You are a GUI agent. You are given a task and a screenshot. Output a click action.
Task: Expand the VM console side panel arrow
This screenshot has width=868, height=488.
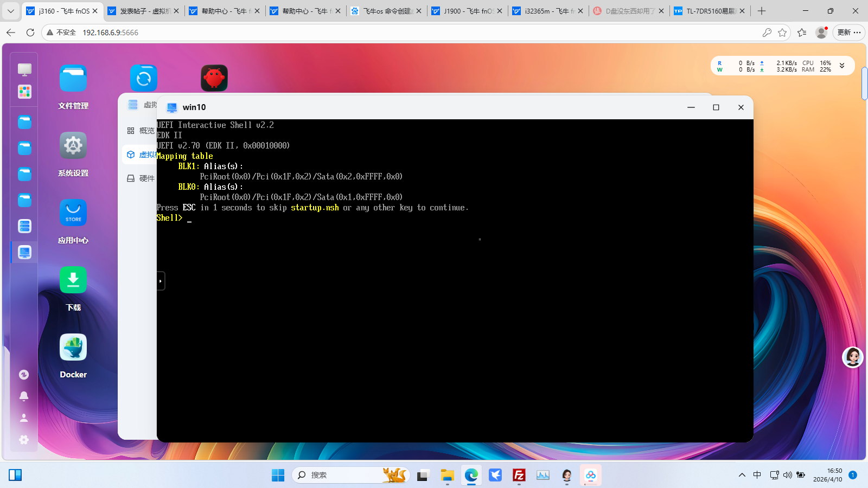coord(161,281)
